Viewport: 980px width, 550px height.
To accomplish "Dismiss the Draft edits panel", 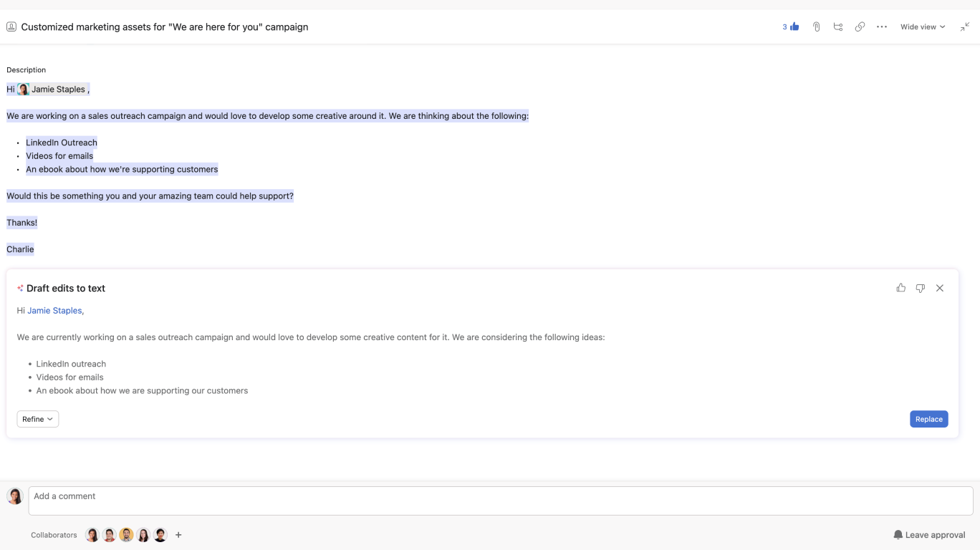I will click(939, 287).
